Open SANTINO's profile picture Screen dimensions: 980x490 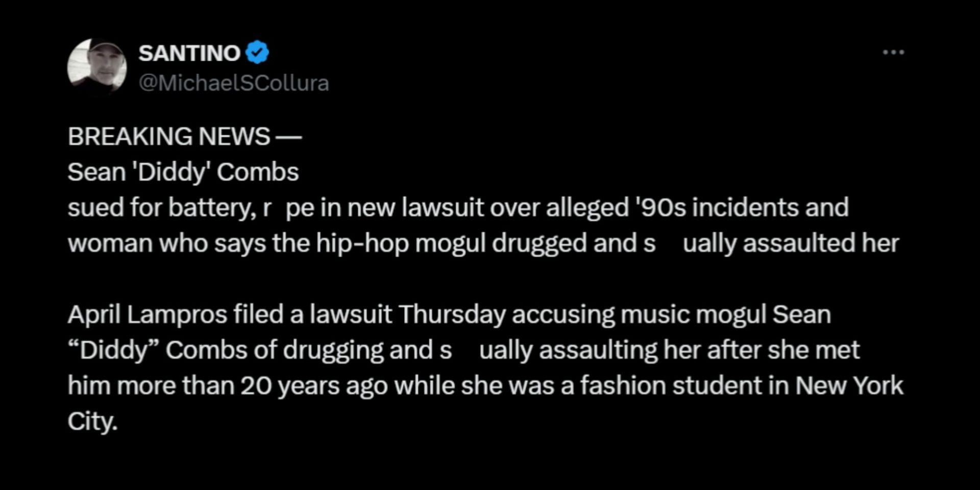[97, 67]
